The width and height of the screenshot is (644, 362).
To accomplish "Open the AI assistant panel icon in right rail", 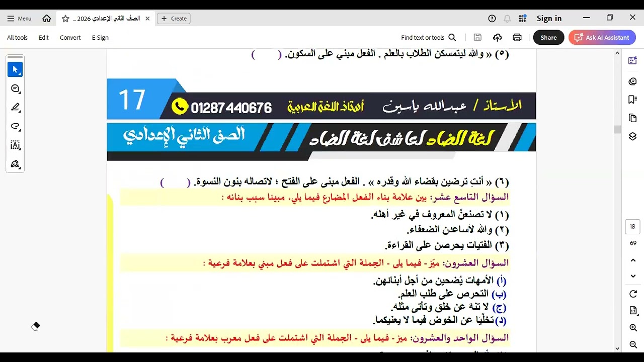I will click(x=633, y=61).
